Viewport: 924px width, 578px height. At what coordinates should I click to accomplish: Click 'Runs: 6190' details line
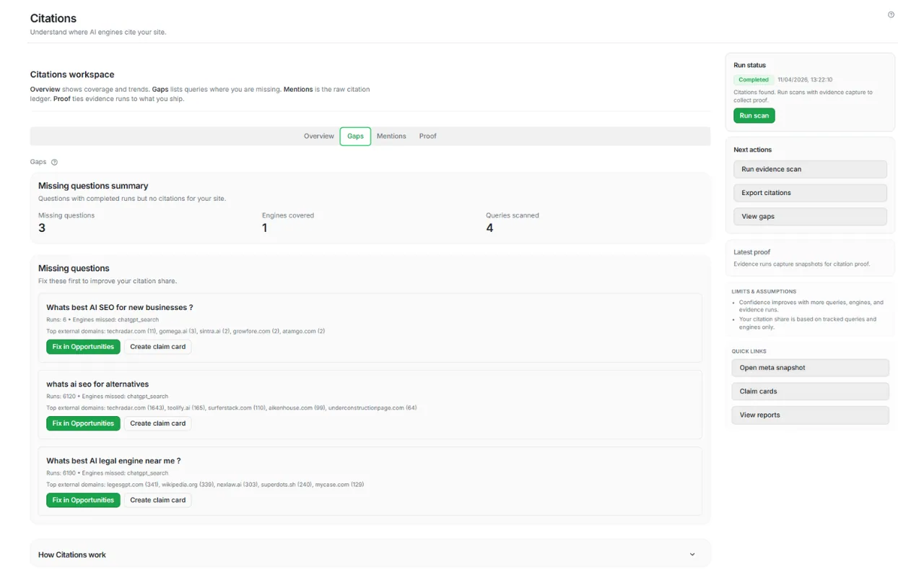tap(107, 473)
